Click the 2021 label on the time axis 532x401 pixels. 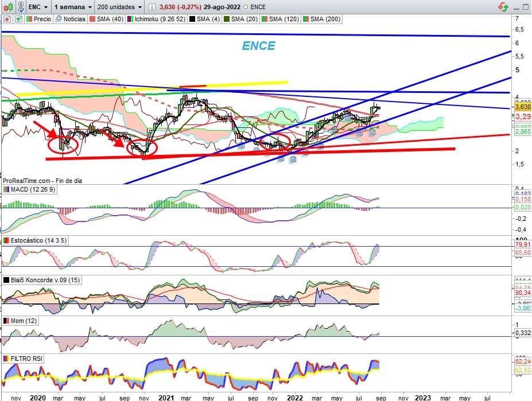point(166,398)
